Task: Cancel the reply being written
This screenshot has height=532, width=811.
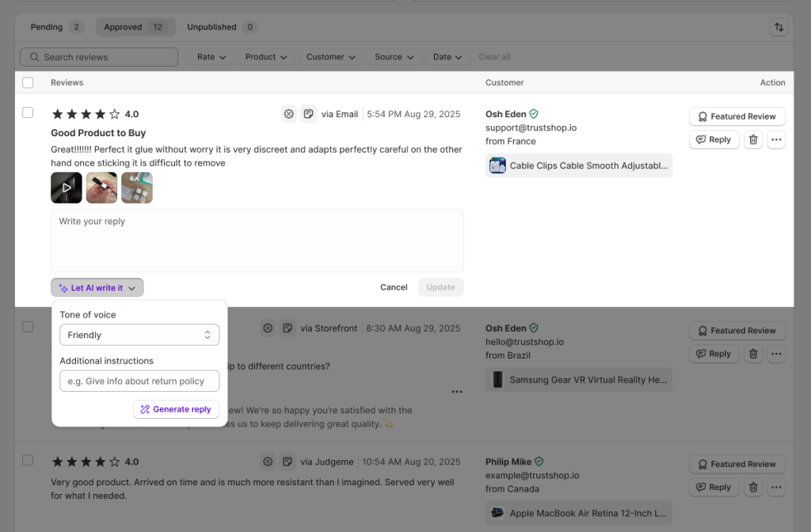Action: pyautogui.click(x=394, y=287)
